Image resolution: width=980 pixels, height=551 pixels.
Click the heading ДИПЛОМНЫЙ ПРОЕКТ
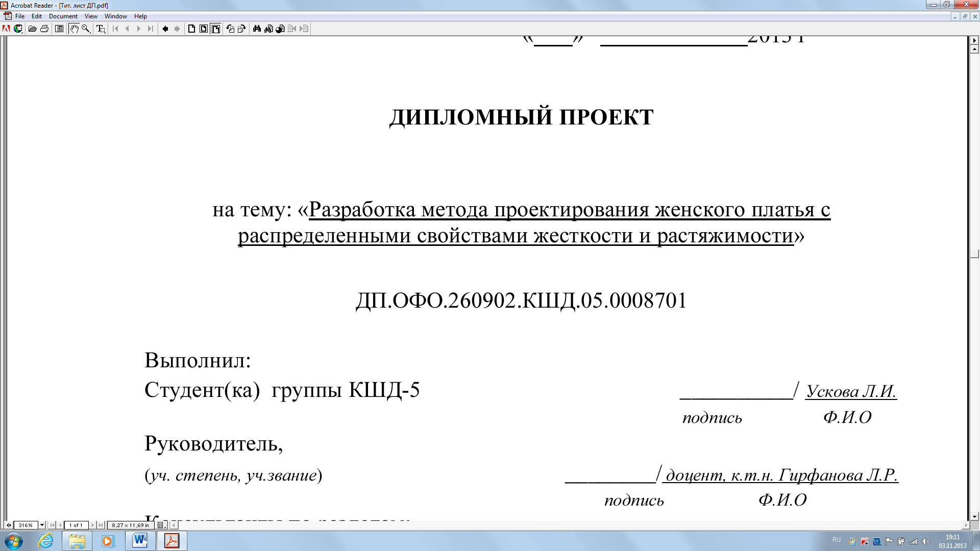(x=521, y=117)
